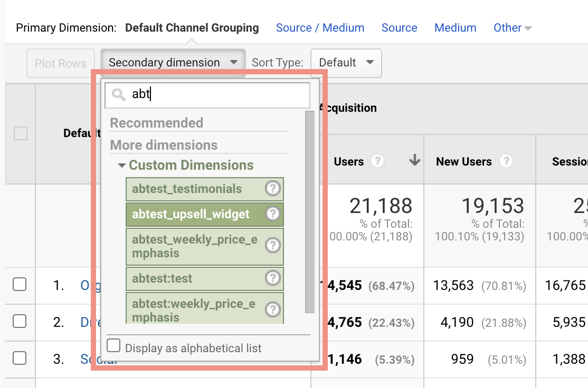Click the Plot Rows button
588x388 pixels.
61,63
